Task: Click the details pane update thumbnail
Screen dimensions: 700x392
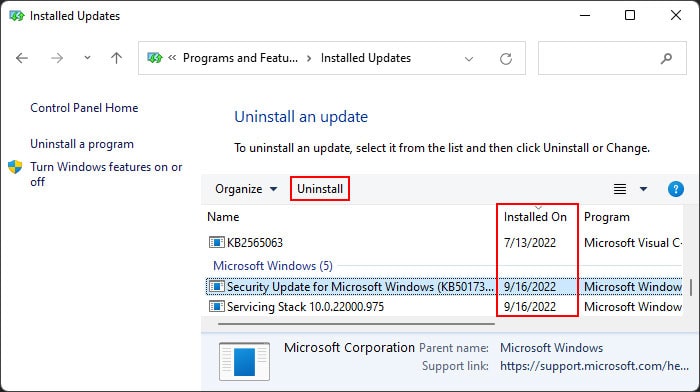Action: pyautogui.click(x=244, y=361)
